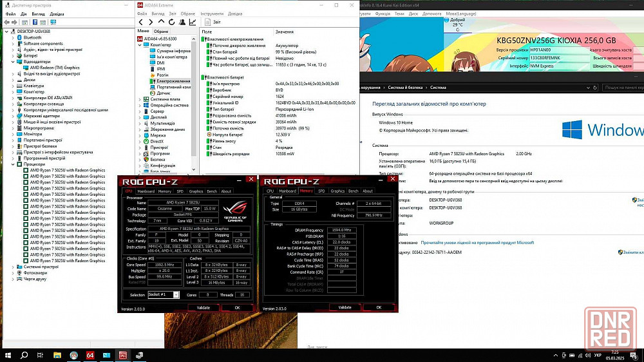Click Змінити ключ продукту link
This screenshot has width=644, height=362.
[632, 252]
